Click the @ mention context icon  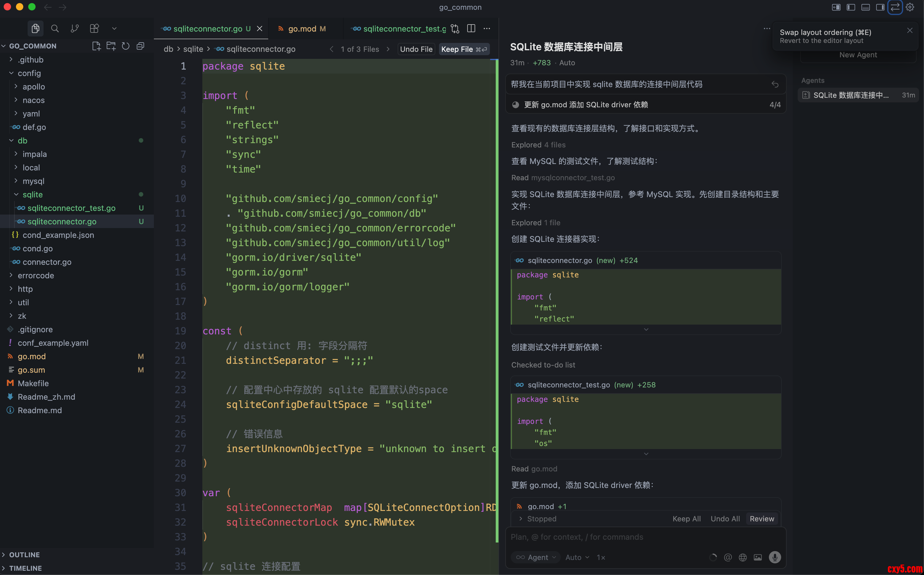coord(728,557)
